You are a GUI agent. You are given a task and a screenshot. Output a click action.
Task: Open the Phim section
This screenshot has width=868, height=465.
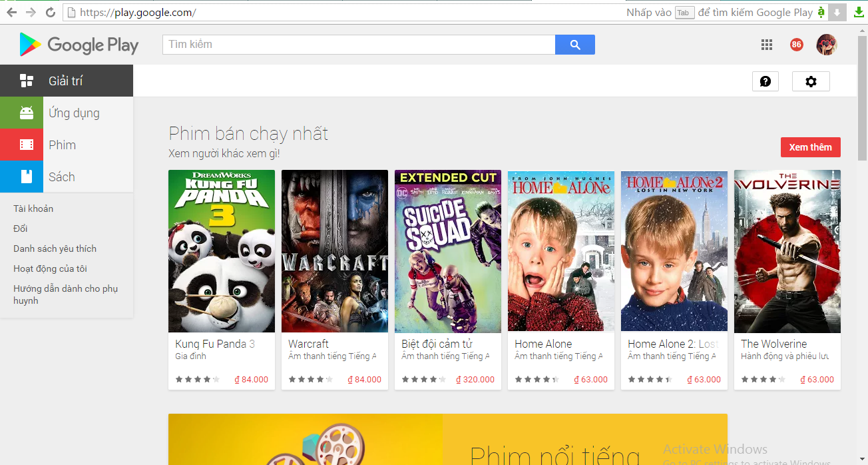62,145
